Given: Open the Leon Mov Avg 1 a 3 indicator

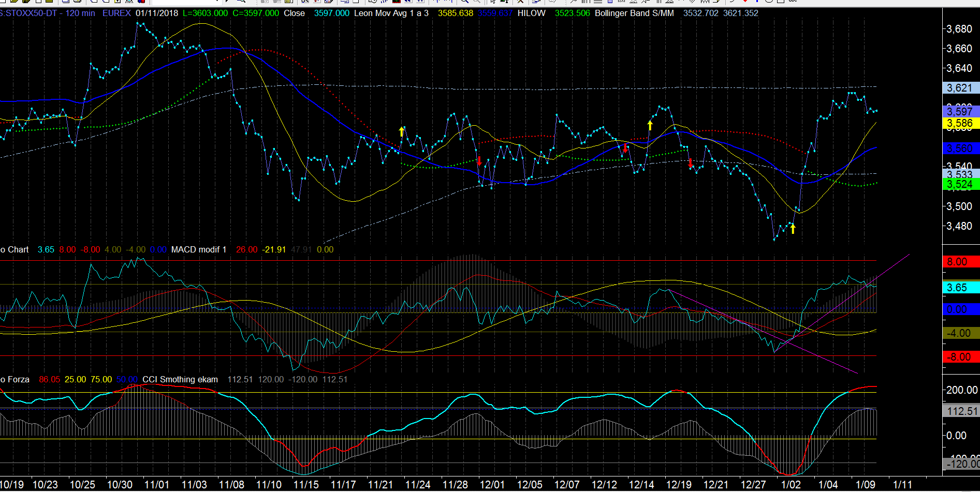Looking at the screenshot, I should coord(391,13).
